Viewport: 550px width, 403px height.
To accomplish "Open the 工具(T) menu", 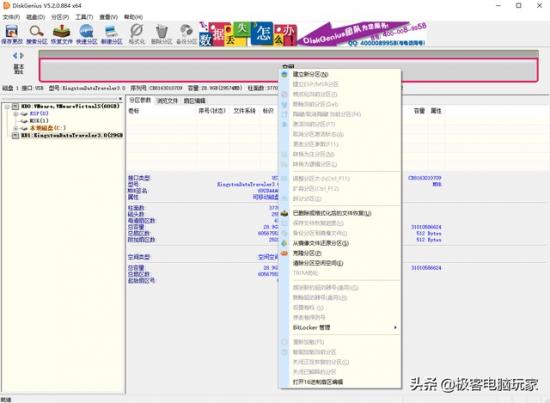I will (84, 17).
